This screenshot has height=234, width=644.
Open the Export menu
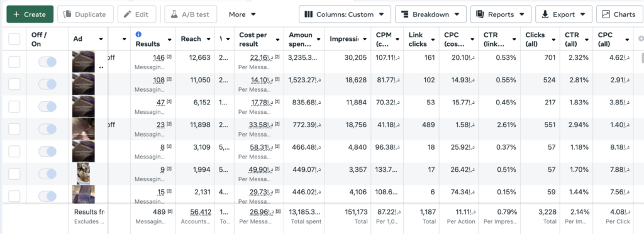tap(563, 14)
